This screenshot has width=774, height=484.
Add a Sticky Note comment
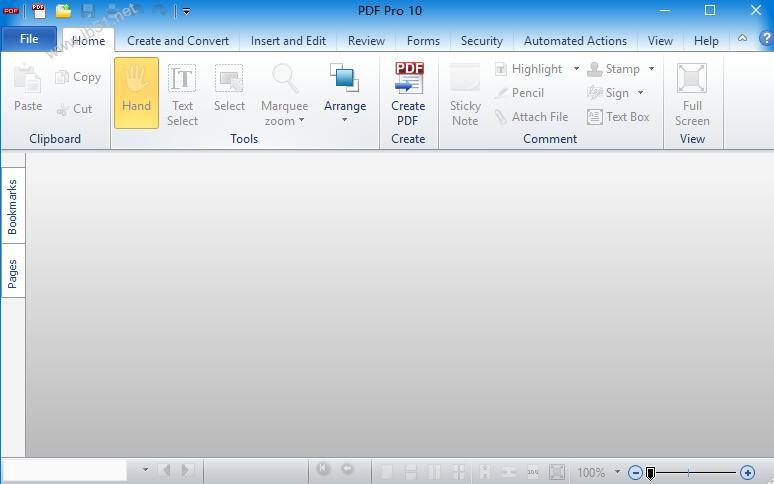coord(465,95)
